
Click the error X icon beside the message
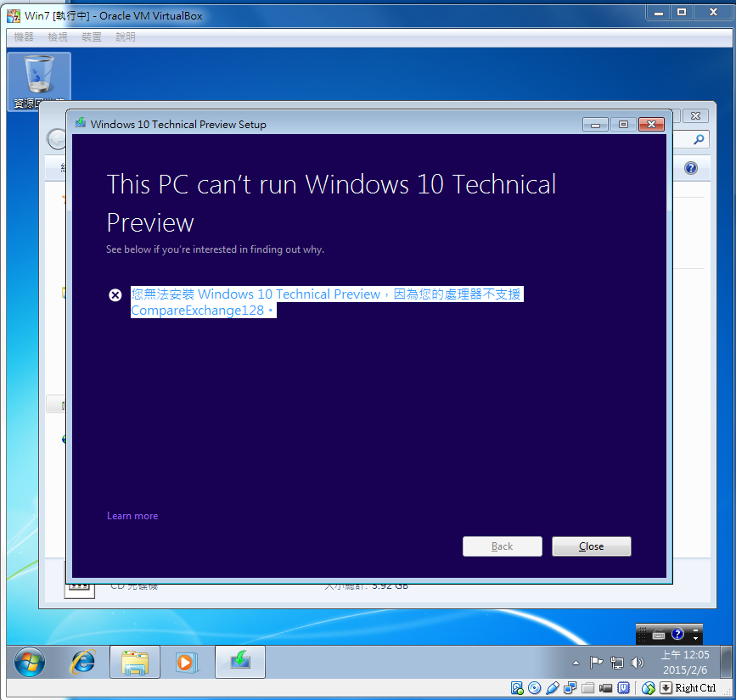(x=115, y=295)
